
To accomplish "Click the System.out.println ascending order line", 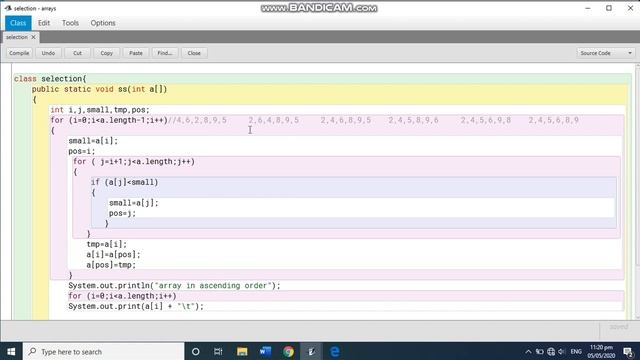I will [174, 286].
